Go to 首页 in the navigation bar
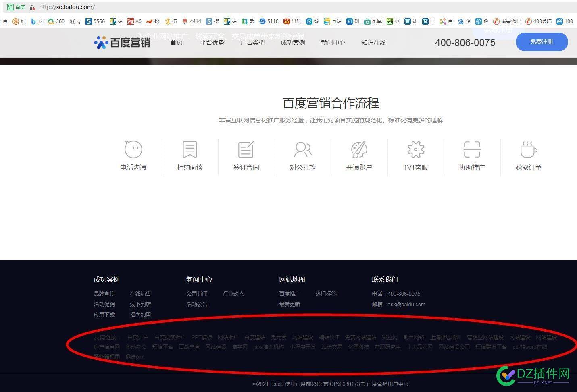The height and width of the screenshot is (392, 577). (176, 43)
